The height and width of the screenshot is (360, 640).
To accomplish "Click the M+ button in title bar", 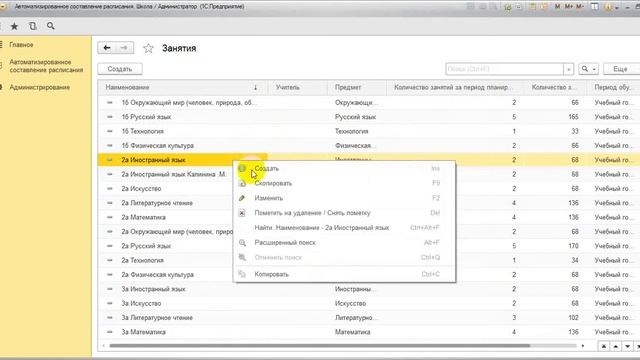I will point(569,7).
